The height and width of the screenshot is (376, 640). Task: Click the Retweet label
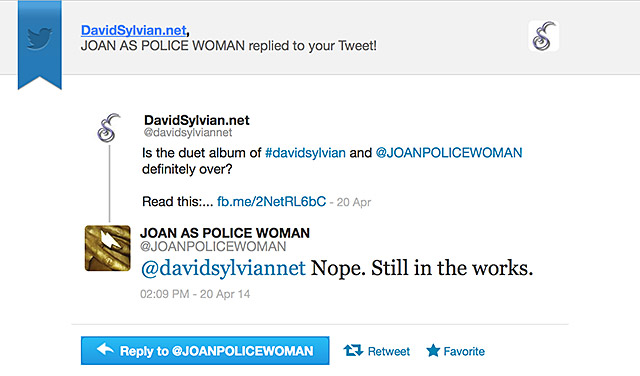click(389, 352)
